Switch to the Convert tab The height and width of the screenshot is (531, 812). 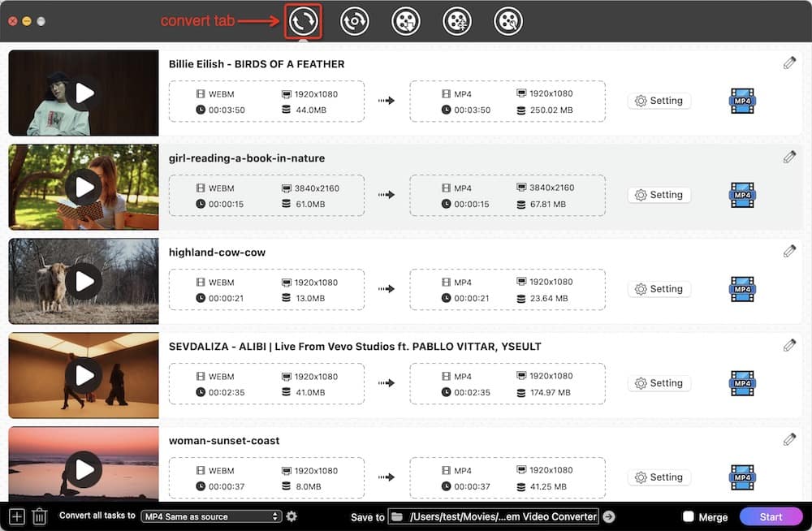coord(303,21)
